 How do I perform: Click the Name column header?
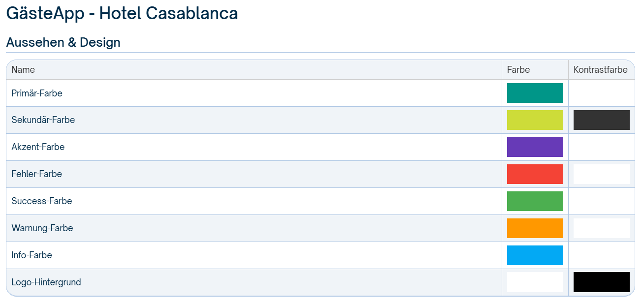coord(23,70)
